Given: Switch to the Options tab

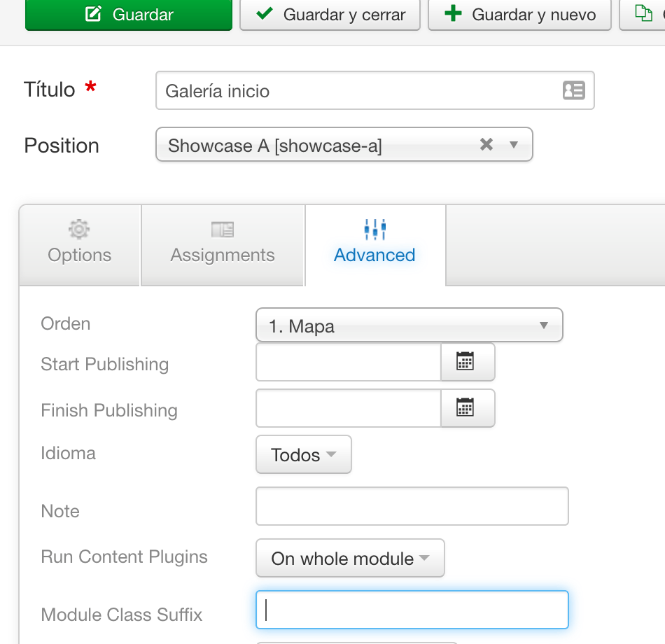Looking at the screenshot, I should [x=79, y=245].
